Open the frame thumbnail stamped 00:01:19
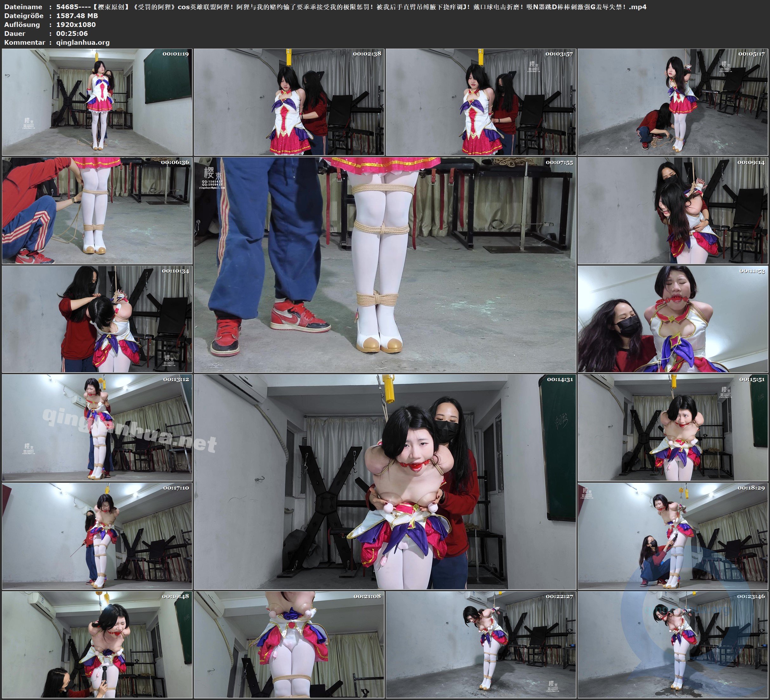The image size is (770, 700). point(97,102)
